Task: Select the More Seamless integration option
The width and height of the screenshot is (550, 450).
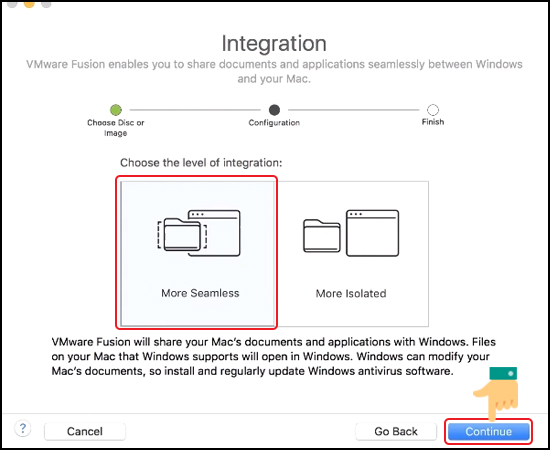Action: 197,253
